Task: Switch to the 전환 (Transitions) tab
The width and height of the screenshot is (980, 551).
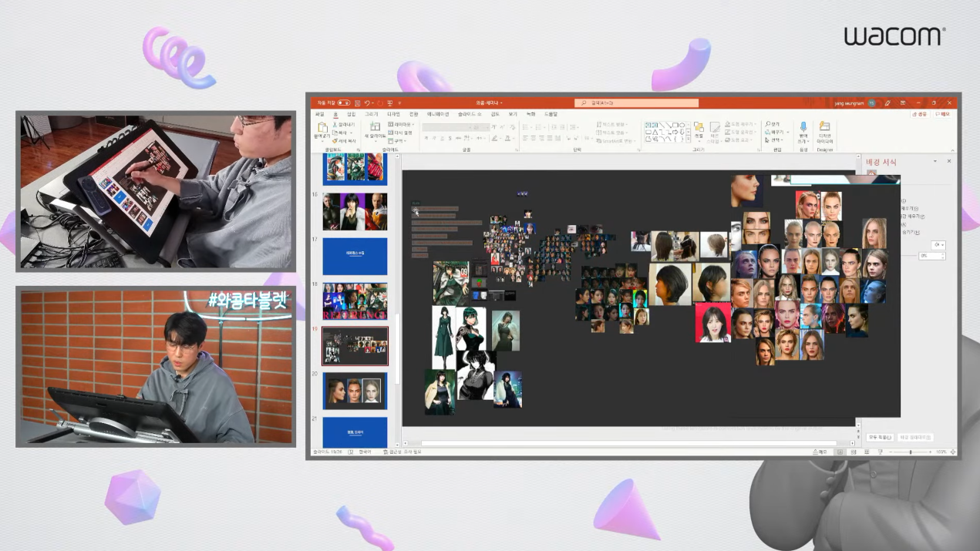Action: click(x=413, y=114)
